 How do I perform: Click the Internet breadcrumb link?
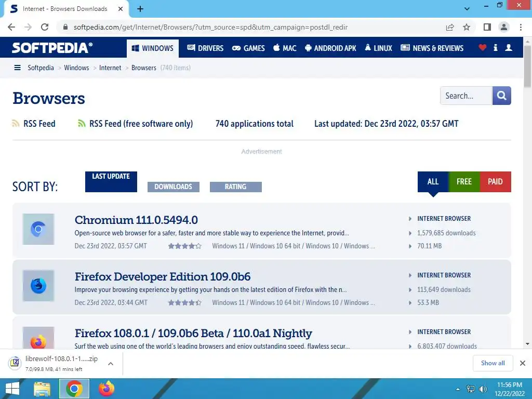tap(110, 68)
